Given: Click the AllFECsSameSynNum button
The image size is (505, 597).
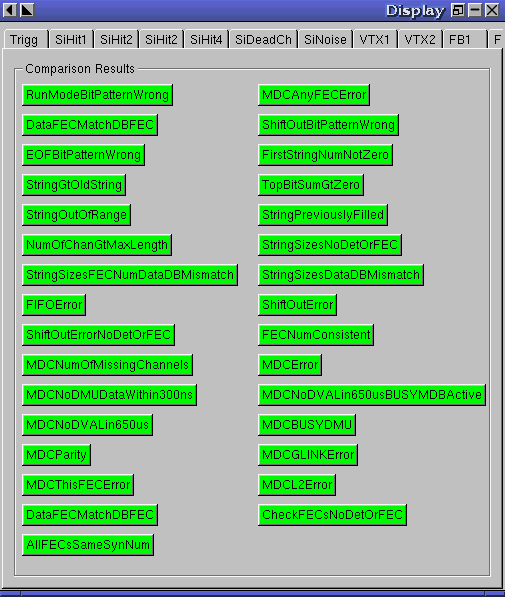Looking at the screenshot, I should tap(88, 545).
